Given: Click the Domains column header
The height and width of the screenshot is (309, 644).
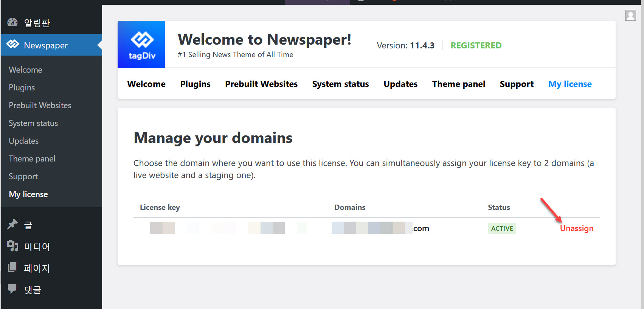Looking at the screenshot, I should [x=350, y=208].
